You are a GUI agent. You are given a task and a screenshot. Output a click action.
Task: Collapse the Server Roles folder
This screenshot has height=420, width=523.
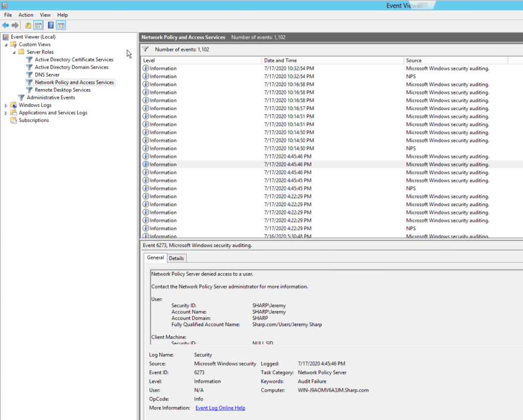click(x=14, y=52)
